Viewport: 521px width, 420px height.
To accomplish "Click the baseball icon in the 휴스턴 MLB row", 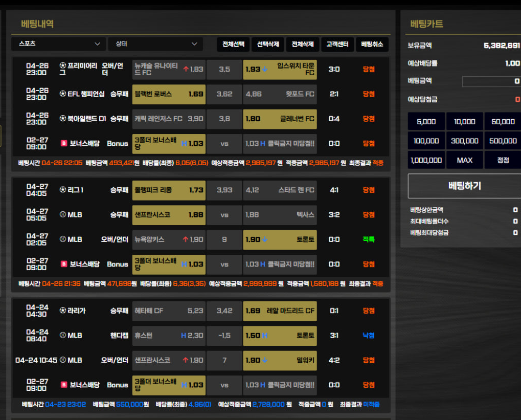I will [x=63, y=336].
